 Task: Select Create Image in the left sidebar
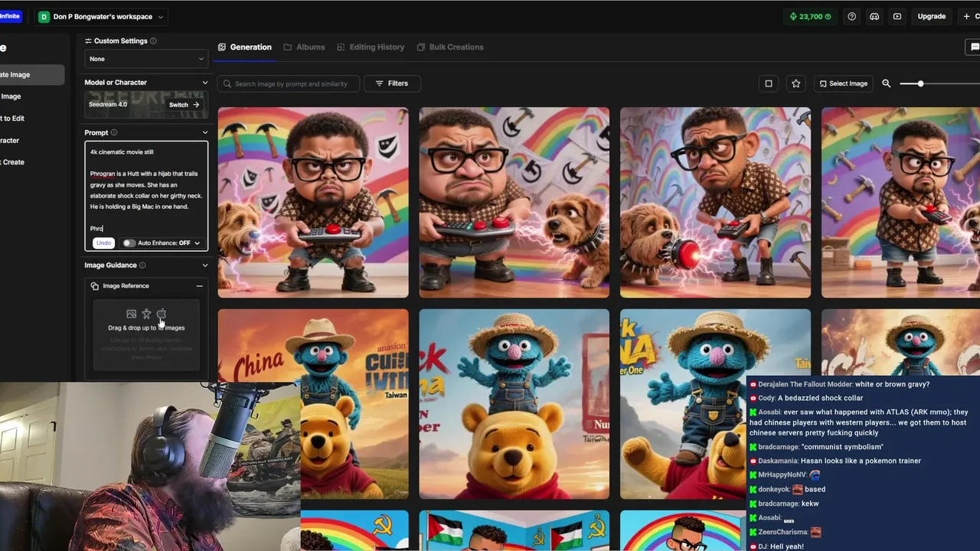[x=31, y=75]
